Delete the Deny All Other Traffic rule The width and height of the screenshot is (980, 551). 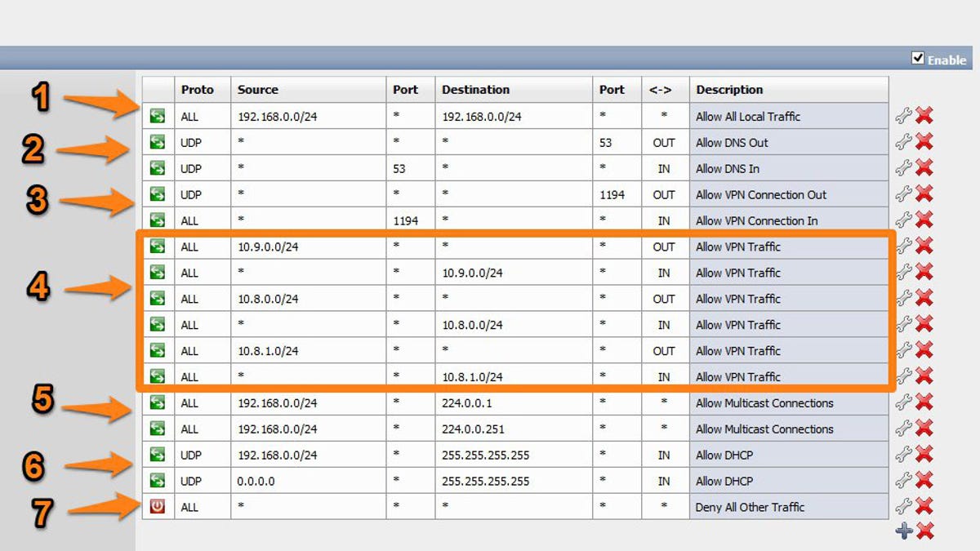(x=924, y=506)
